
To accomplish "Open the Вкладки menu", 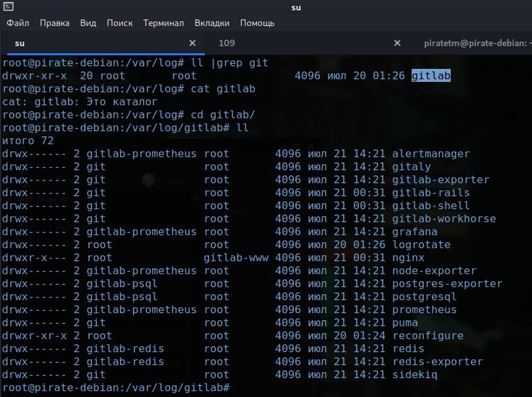I will pyautogui.click(x=212, y=23).
